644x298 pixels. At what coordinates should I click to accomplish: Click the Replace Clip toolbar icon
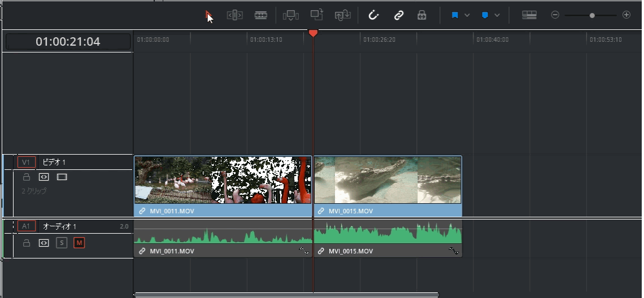point(342,15)
